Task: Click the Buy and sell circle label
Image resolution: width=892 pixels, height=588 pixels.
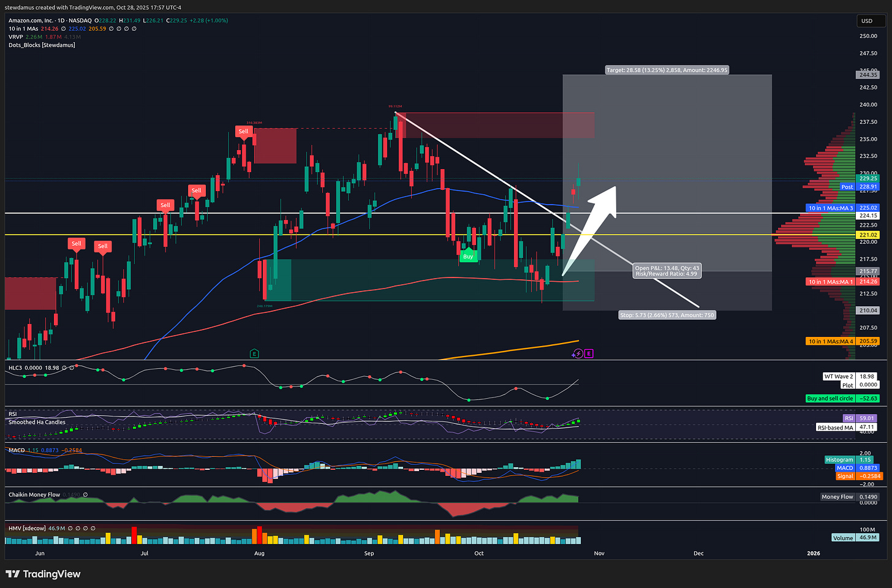Action: click(x=842, y=399)
